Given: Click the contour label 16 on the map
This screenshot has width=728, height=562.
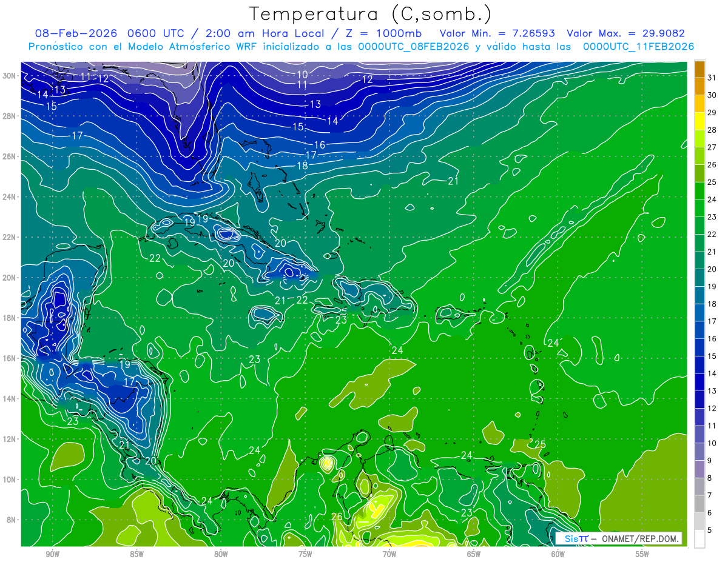Looking at the screenshot, I should (320, 145).
